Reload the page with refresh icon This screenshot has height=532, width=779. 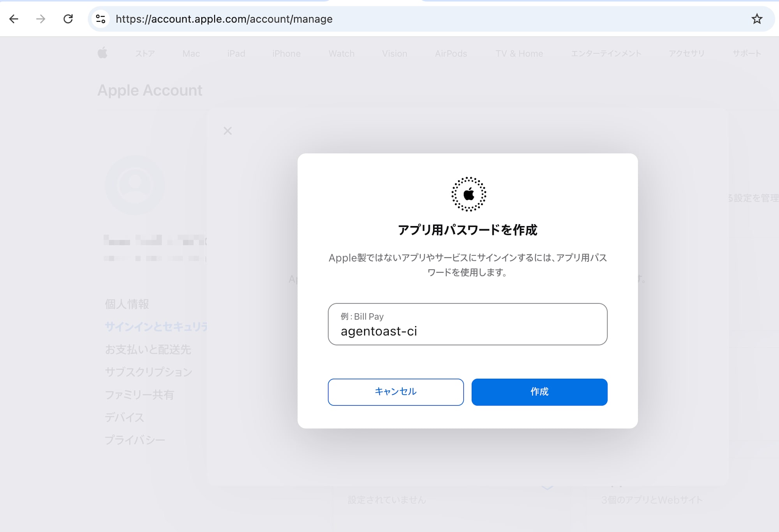(68, 19)
